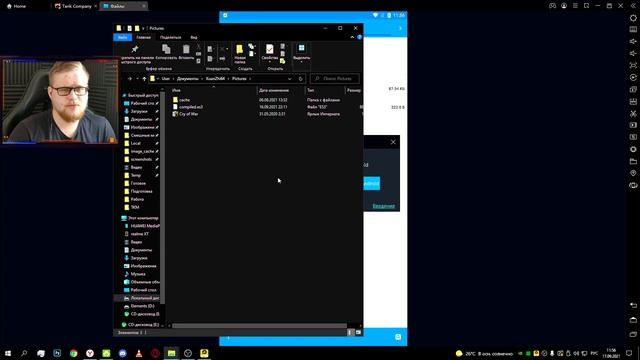Switch to the Home ribbon tab

point(143,37)
